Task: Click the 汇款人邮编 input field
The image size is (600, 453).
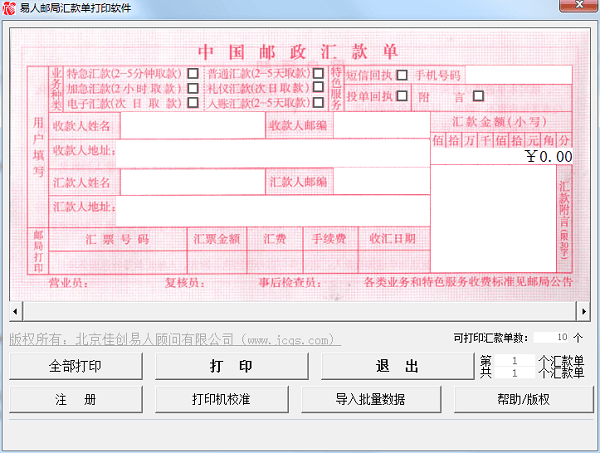Action: [x=382, y=181]
